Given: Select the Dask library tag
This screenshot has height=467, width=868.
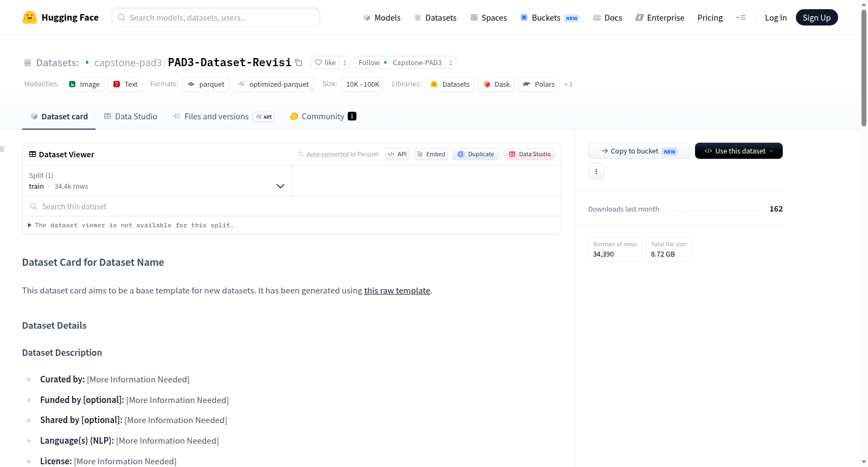Looking at the screenshot, I should point(496,84).
